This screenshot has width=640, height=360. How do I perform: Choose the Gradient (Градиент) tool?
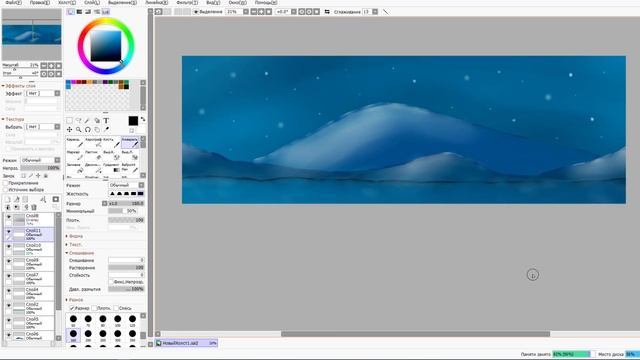coord(111,167)
